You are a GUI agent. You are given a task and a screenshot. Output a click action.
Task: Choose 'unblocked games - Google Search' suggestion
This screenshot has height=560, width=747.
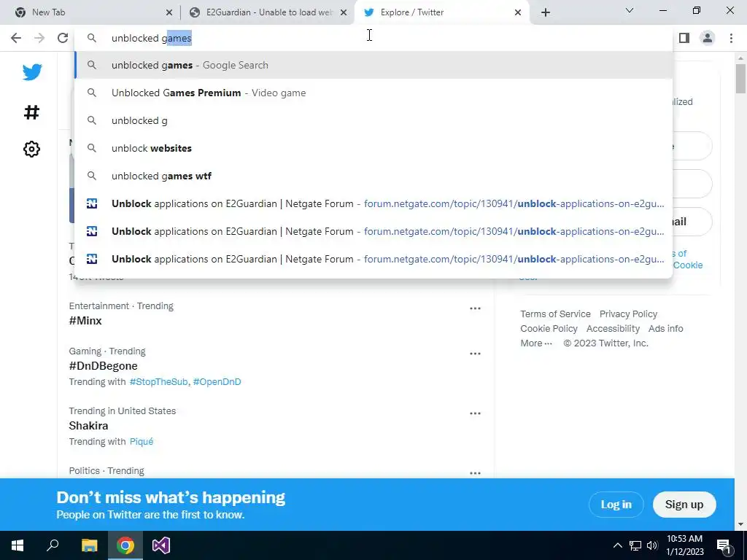[x=374, y=65]
